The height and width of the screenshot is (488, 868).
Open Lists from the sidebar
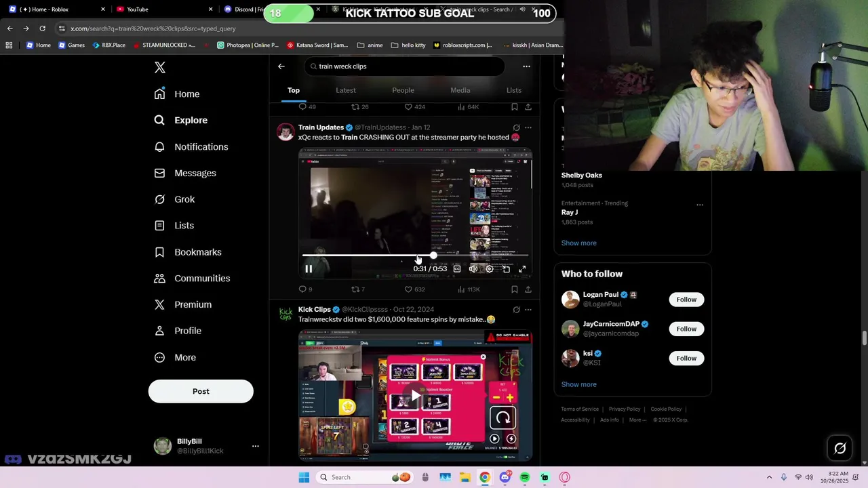click(174, 226)
